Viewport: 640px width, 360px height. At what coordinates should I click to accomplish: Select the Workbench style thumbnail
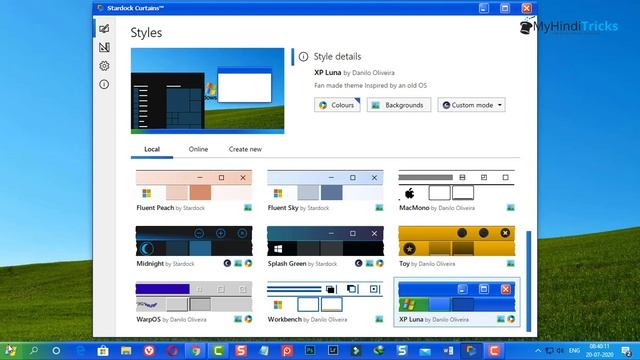[x=325, y=297]
